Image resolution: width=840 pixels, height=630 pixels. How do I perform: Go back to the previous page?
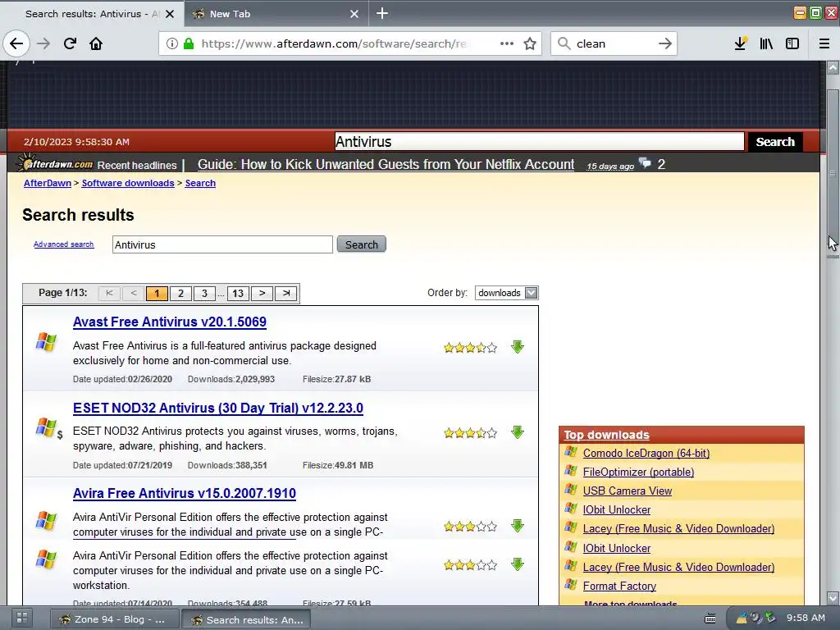pos(16,43)
